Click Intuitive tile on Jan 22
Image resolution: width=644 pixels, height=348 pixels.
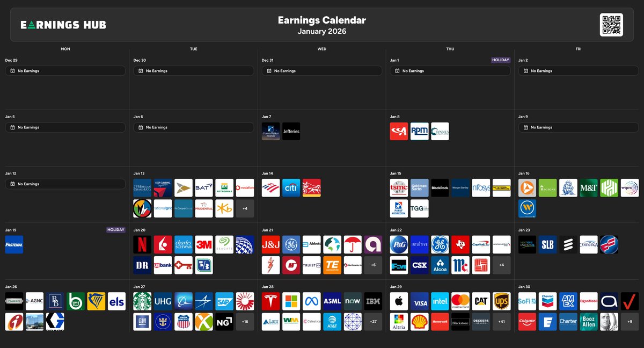[x=420, y=244]
